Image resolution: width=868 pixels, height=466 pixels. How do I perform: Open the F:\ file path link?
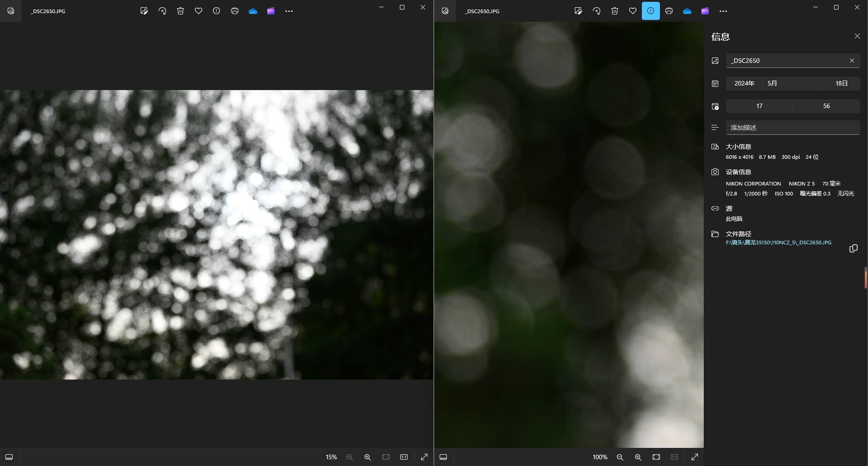[x=778, y=243]
